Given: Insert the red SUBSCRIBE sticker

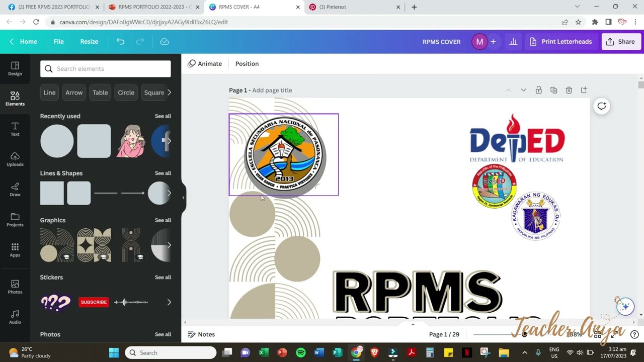Looking at the screenshot, I should click(x=94, y=302).
